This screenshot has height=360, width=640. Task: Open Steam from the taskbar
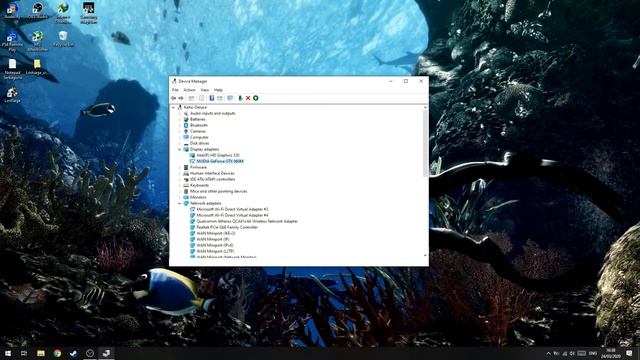pyautogui.click(x=73, y=353)
